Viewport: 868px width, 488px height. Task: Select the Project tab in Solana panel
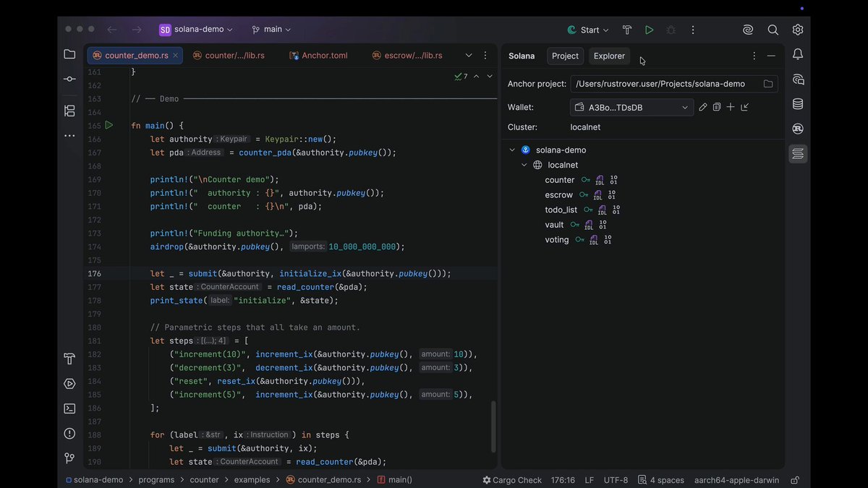[565, 56]
